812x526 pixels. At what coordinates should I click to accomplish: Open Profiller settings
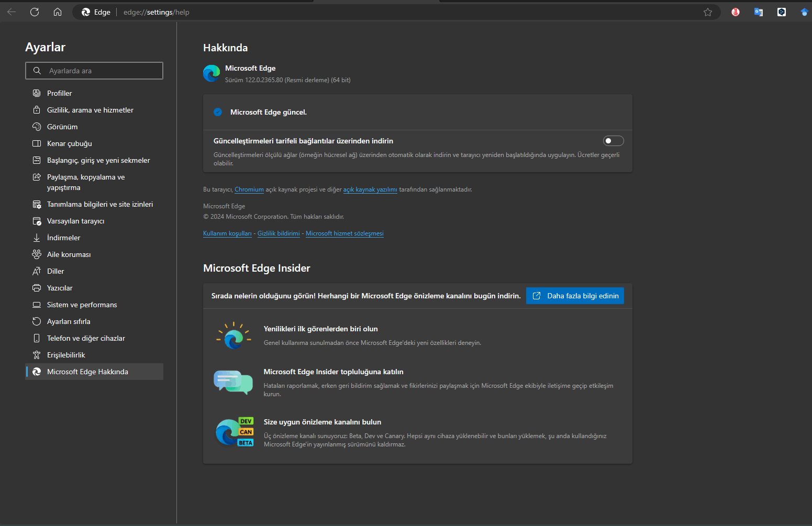94,93
